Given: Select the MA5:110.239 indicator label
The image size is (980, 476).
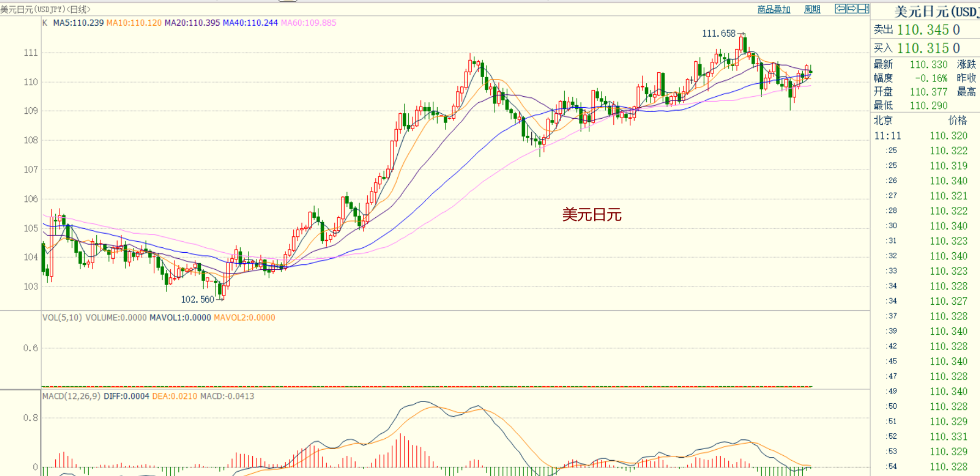Looking at the screenshot, I should tap(78, 23).
